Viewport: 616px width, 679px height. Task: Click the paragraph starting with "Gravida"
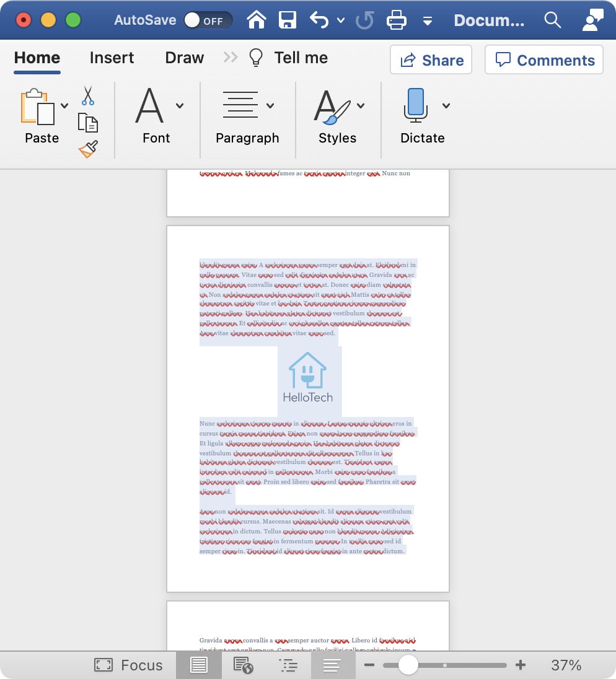[x=307, y=645]
